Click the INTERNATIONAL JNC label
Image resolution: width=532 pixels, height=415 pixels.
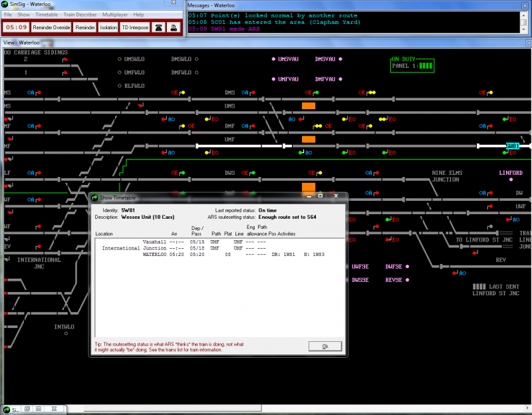click(x=39, y=263)
